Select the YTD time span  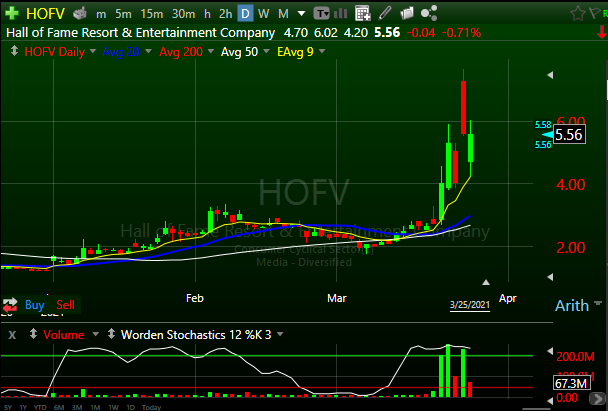point(40,407)
